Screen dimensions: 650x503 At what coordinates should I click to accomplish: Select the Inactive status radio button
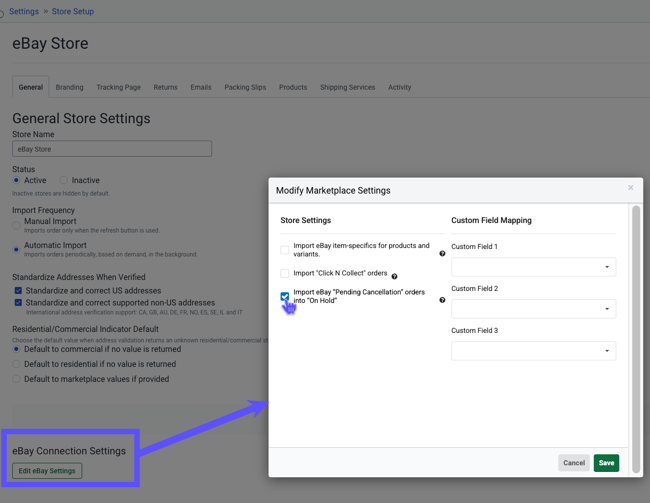coord(63,180)
